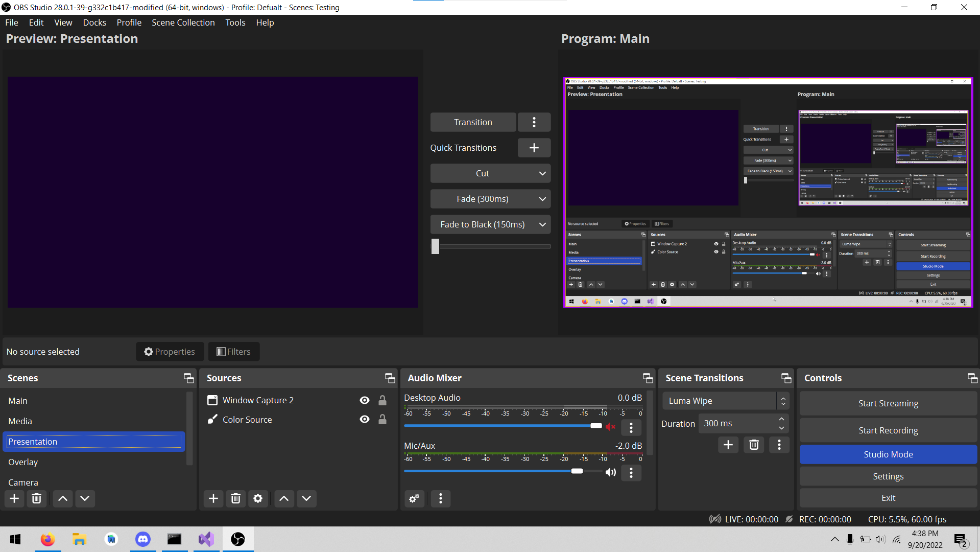This screenshot has width=980, height=552.
Task: Remove selected scene with trash icon
Action: 36,498
